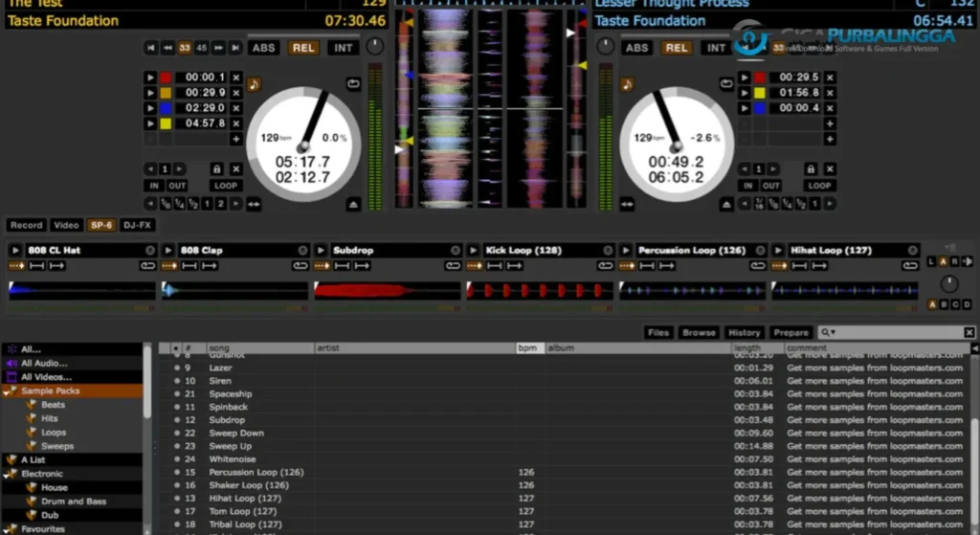
Task: Trigger right deck cue point at 01:56.8
Action: 744,93
